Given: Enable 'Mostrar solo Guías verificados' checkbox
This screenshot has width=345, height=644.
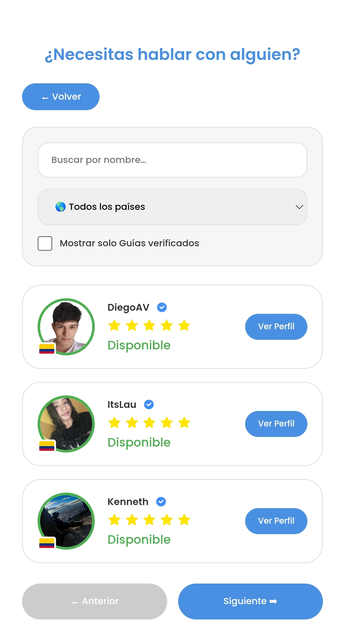Looking at the screenshot, I should 45,243.
